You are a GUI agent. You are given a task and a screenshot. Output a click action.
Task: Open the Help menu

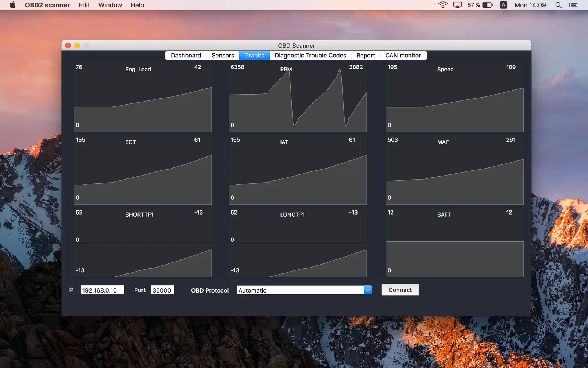coord(137,5)
